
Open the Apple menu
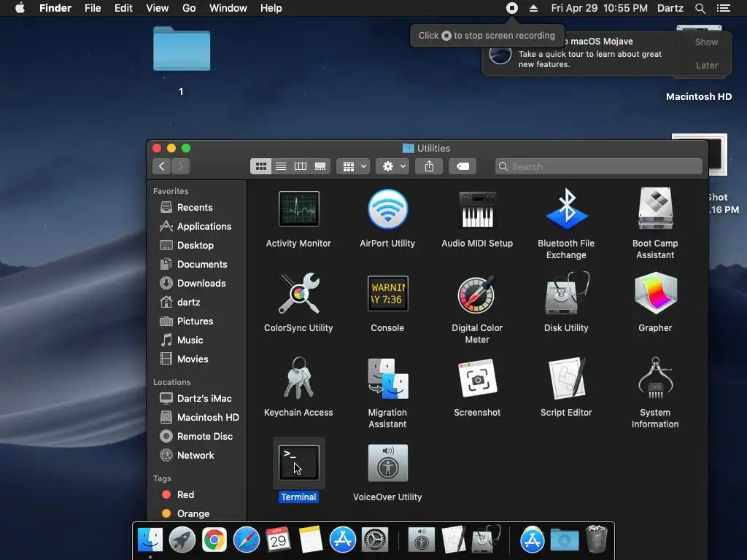click(20, 8)
